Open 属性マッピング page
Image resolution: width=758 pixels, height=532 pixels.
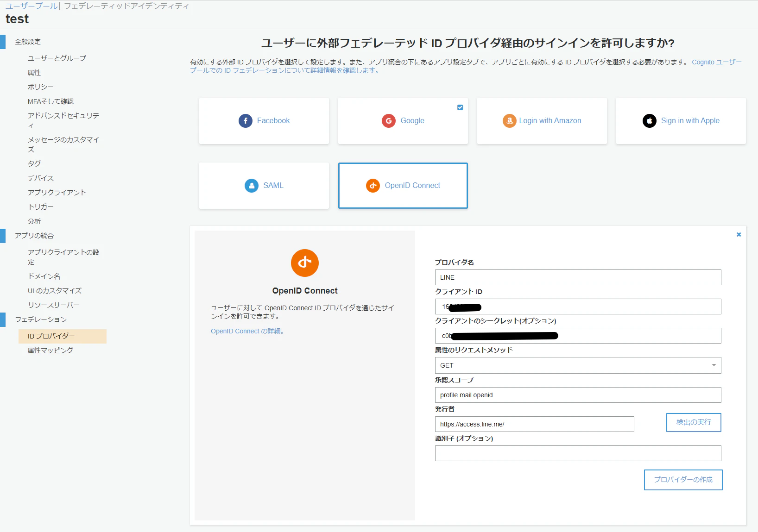[51, 350]
